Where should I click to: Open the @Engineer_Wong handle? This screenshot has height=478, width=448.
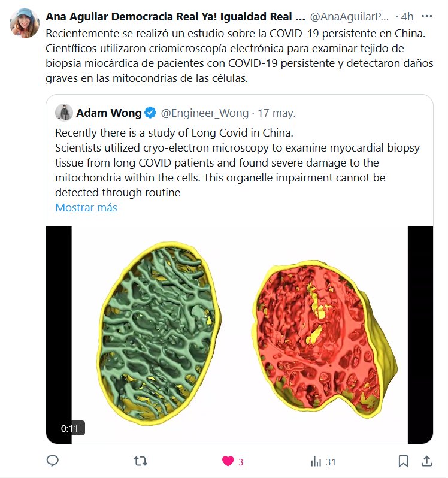204,113
